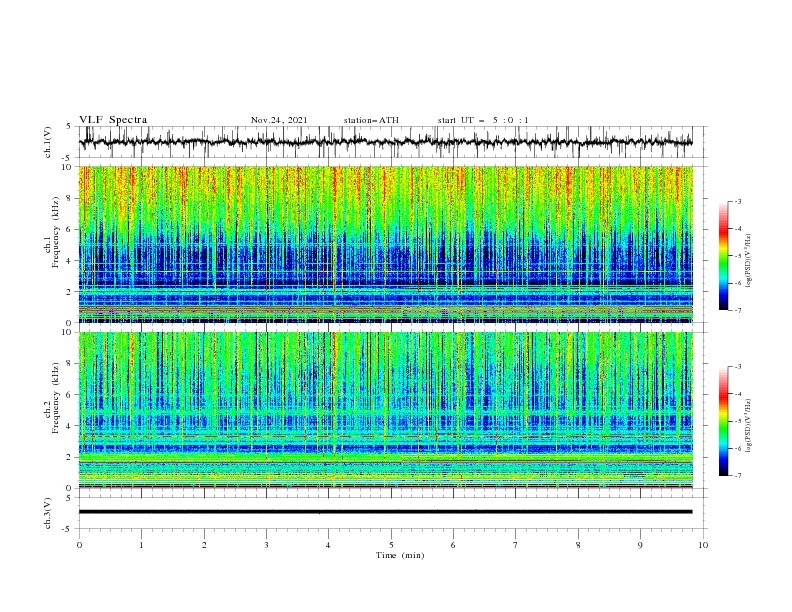Screen dimensions: 792x612
Task: Click the date label "Nov.24, 2021"
Action: tap(279, 120)
